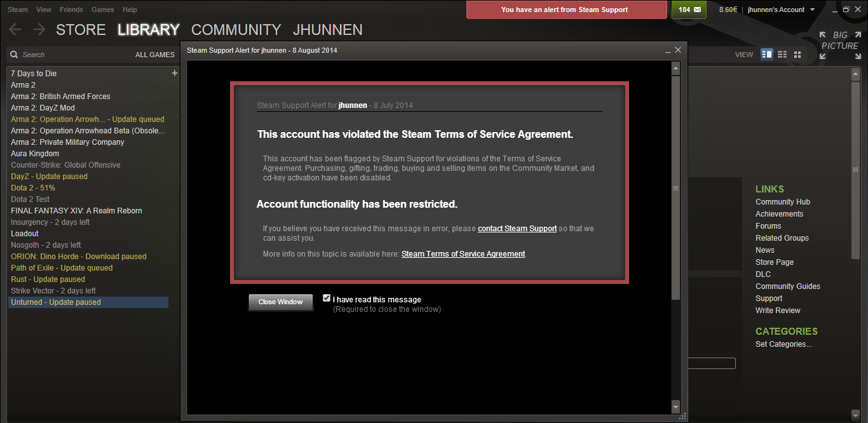
Task: Select Unturned - Update paused
Action: click(x=88, y=302)
